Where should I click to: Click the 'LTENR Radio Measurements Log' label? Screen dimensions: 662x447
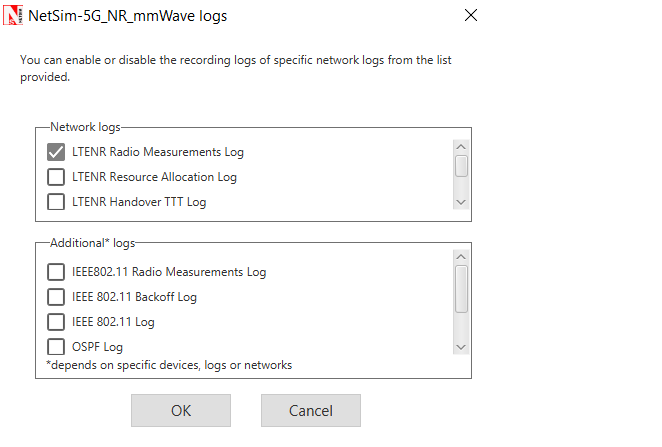pyautogui.click(x=158, y=152)
